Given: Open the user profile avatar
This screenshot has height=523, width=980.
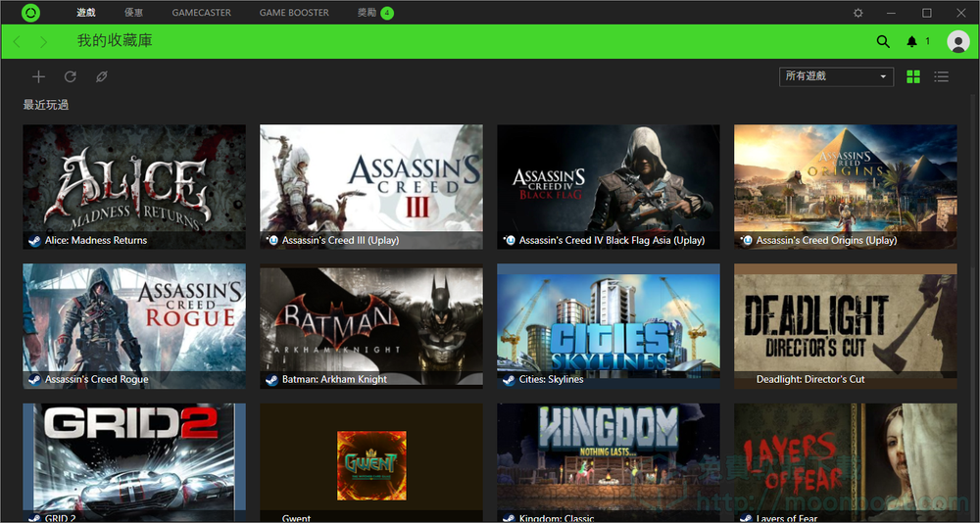Looking at the screenshot, I should click(957, 42).
